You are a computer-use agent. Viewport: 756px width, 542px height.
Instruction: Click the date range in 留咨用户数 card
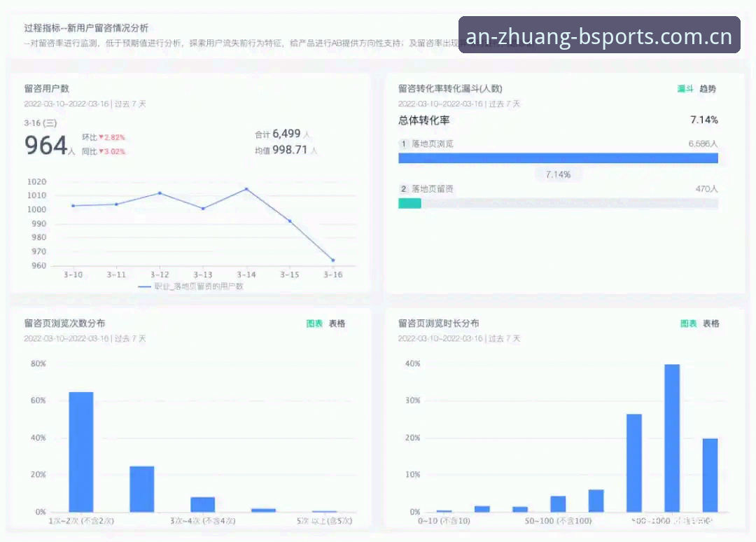click(85, 104)
